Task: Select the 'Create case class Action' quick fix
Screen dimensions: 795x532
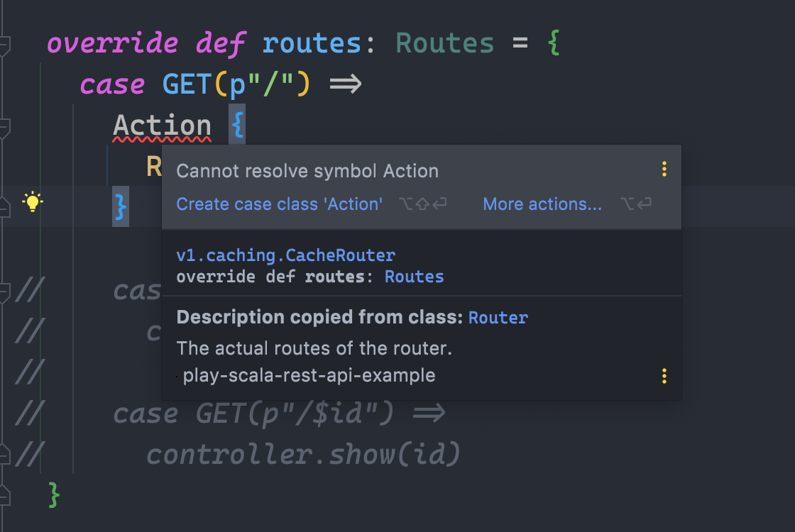Action: 280,204
